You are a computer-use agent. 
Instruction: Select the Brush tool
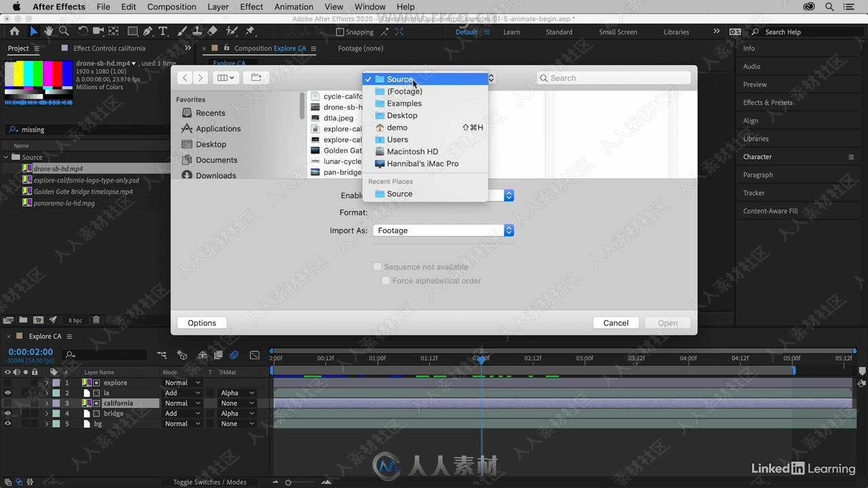182,31
